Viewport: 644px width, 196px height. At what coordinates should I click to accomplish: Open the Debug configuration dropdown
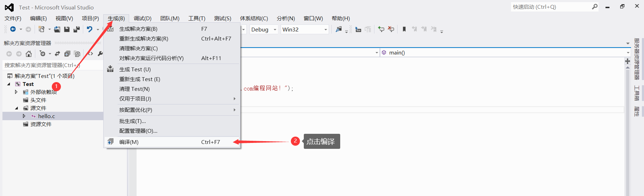click(x=264, y=29)
